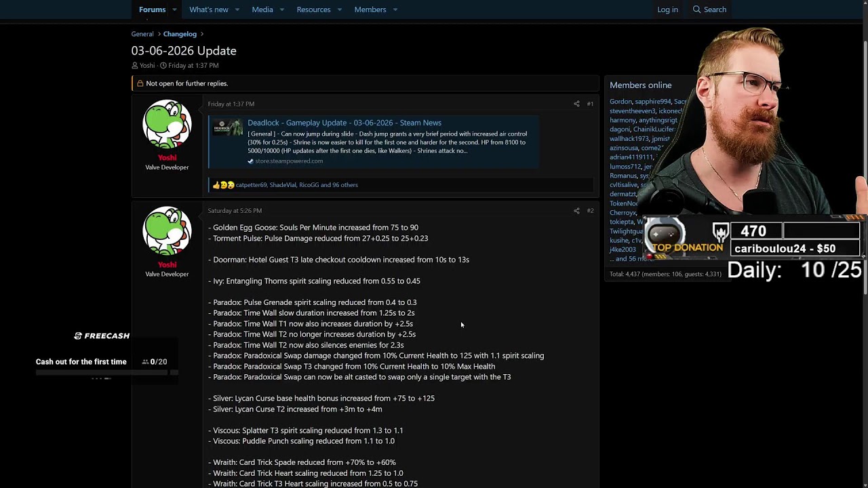Open member anythingsrigt's profile
The image size is (868, 488).
[x=658, y=120]
